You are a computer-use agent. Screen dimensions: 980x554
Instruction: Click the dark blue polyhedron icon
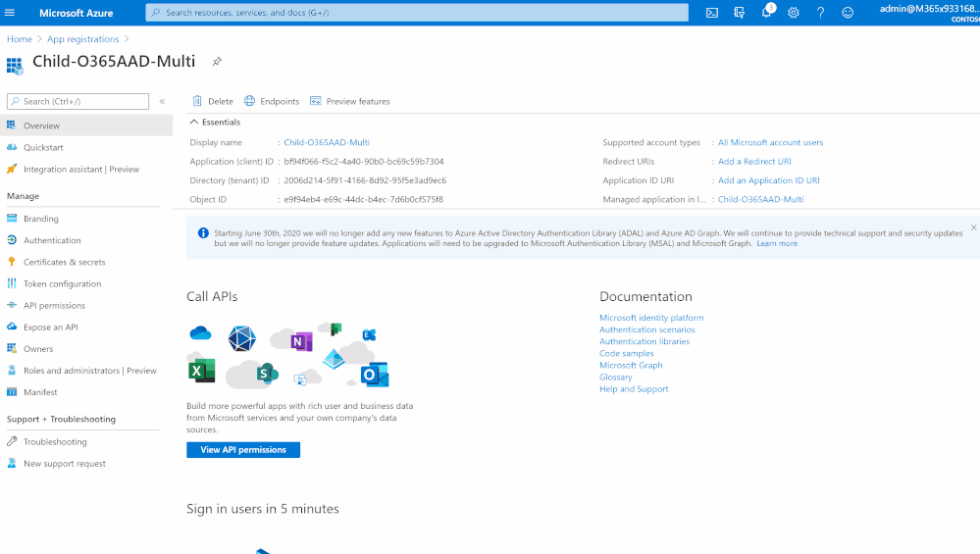pos(242,338)
